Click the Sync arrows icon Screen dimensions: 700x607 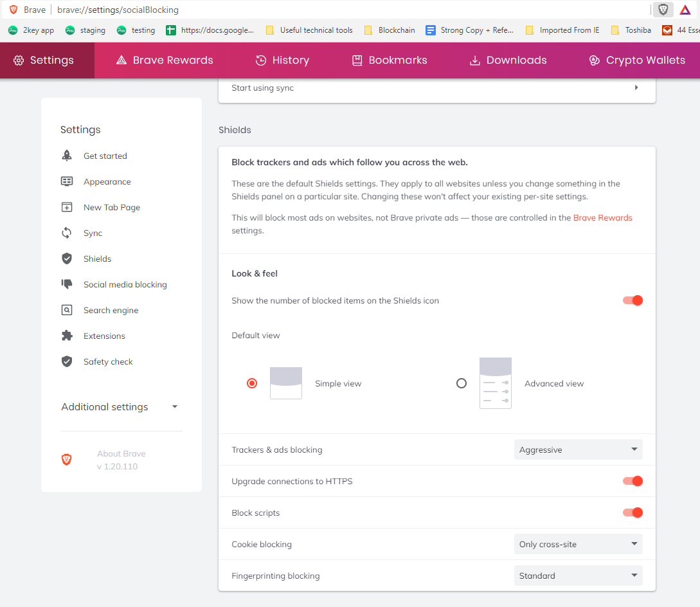66,233
